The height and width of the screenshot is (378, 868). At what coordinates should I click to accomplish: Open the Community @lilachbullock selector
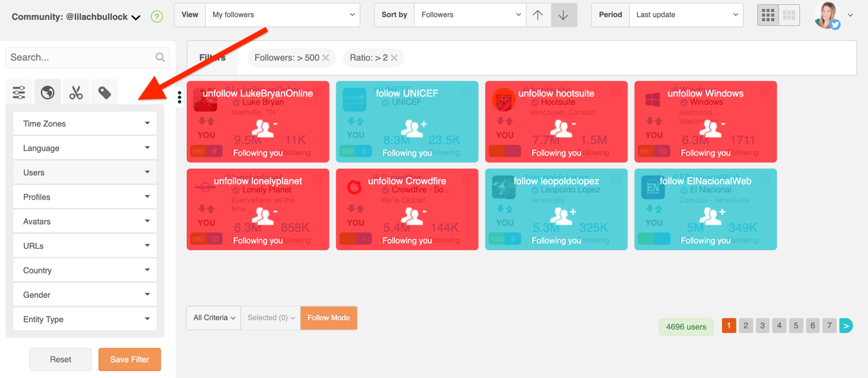pos(76,17)
